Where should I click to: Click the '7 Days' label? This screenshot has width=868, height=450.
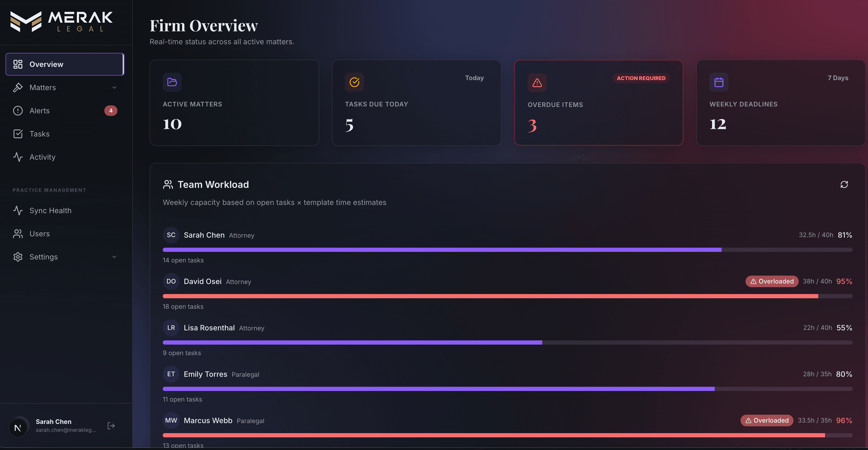[838, 78]
